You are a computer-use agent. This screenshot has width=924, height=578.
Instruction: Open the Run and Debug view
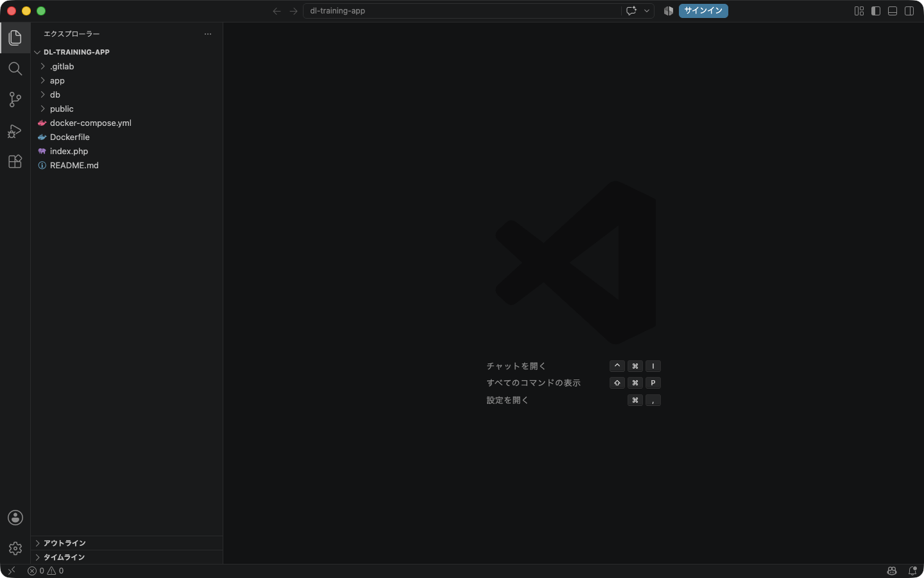[15, 131]
